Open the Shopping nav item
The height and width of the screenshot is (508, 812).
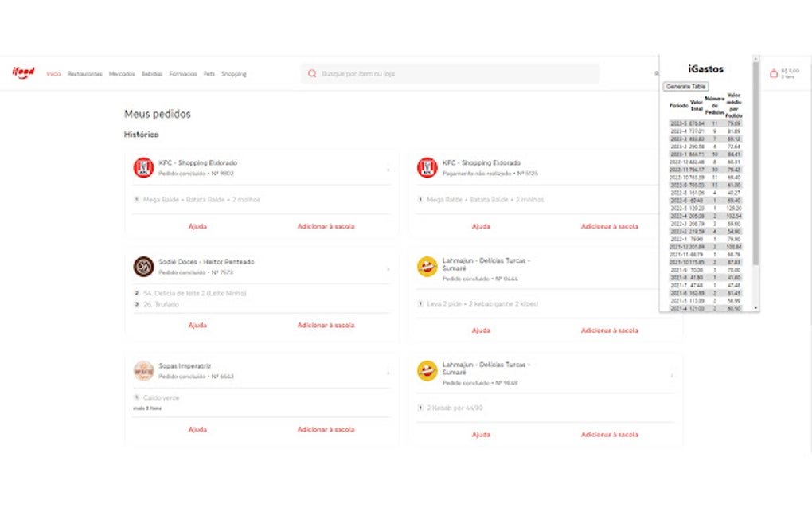click(234, 74)
